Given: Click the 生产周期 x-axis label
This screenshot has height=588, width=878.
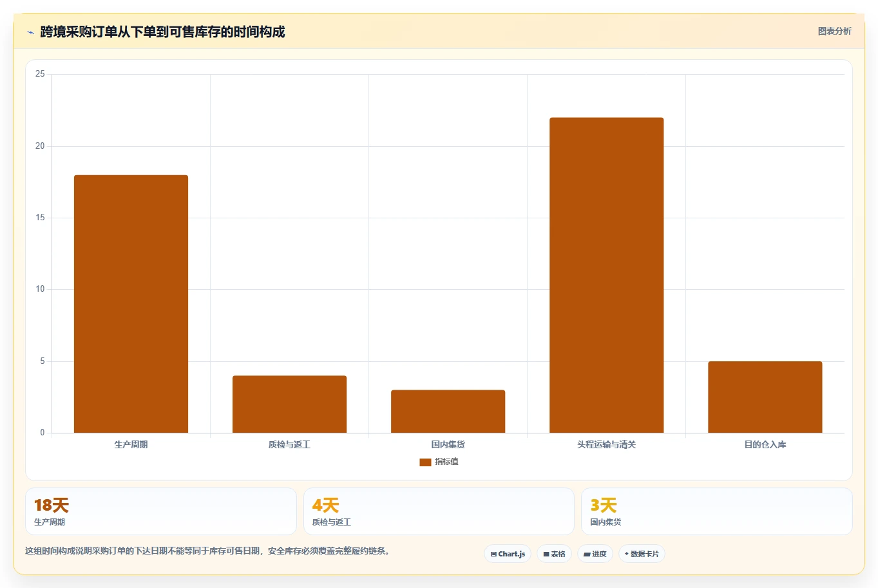Looking at the screenshot, I should (x=131, y=444).
